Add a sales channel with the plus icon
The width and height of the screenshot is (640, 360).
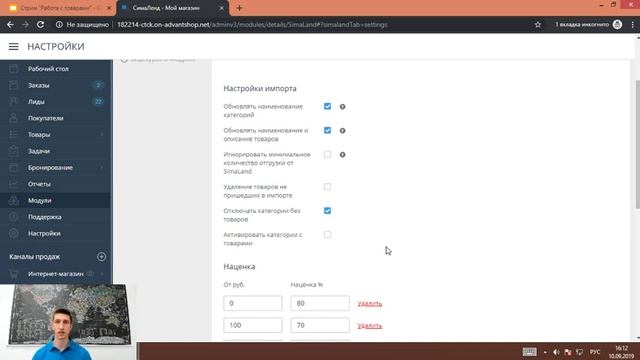[101, 256]
